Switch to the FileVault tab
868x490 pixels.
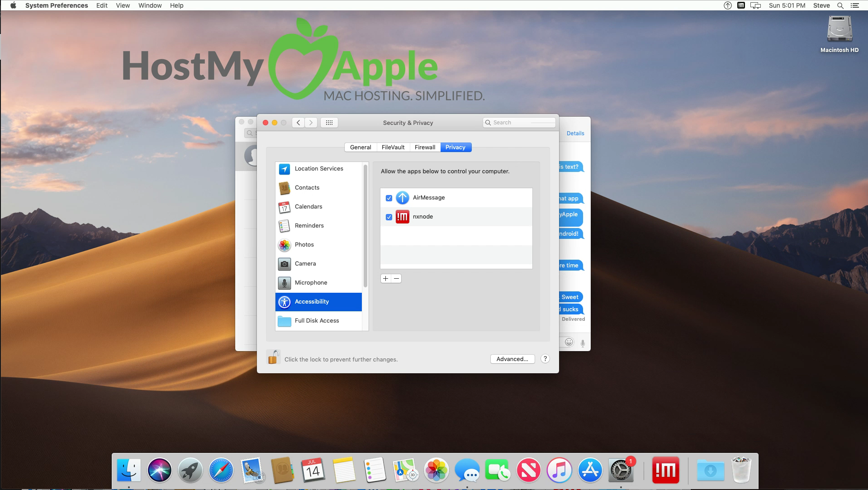(393, 147)
